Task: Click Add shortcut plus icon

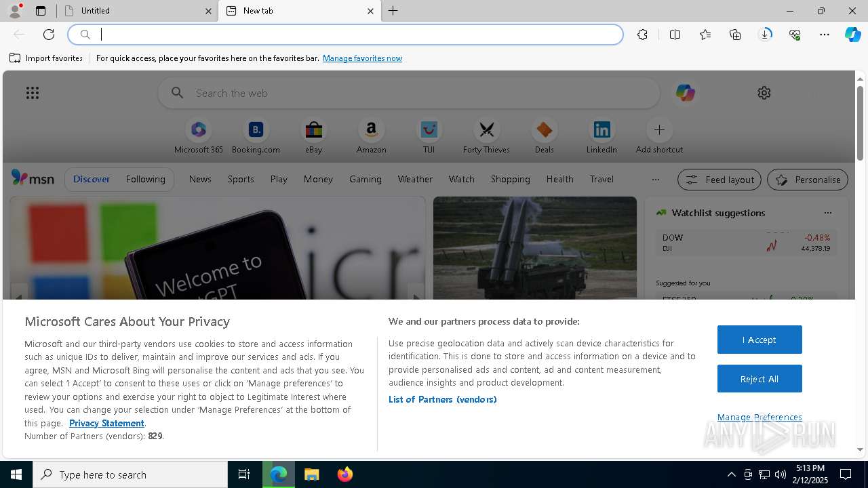Action: (x=659, y=129)
